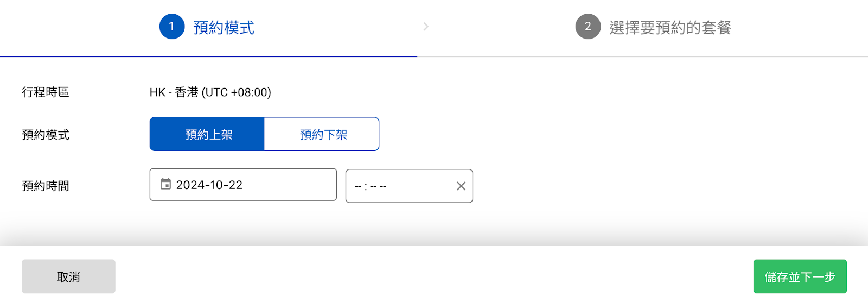Click the calendar icon in date field

point(165,184)
